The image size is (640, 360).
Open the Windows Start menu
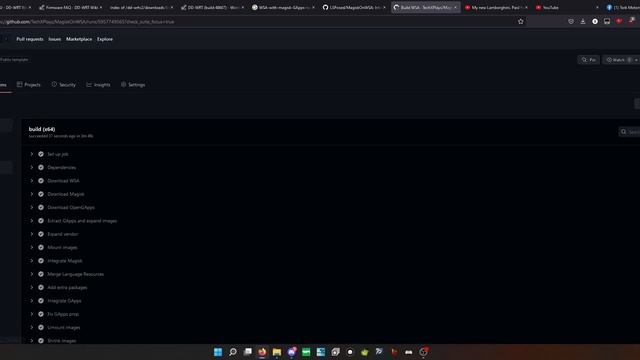218,352
